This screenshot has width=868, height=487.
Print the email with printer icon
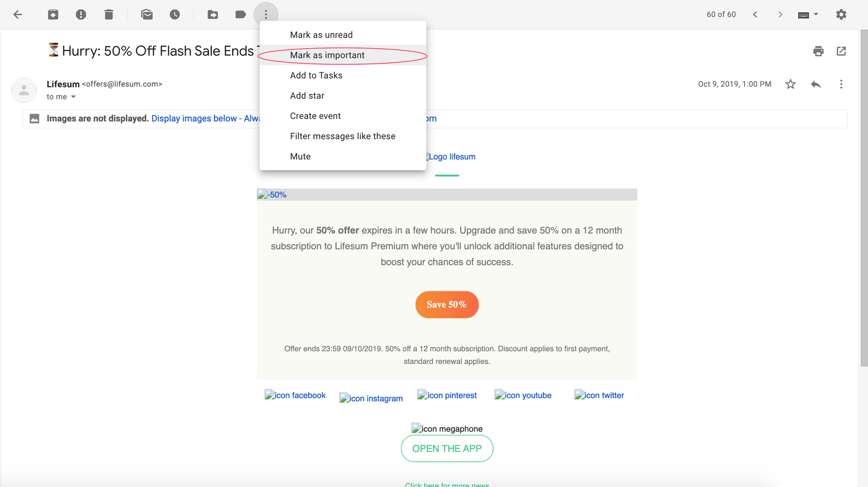(x=818, y=51)
